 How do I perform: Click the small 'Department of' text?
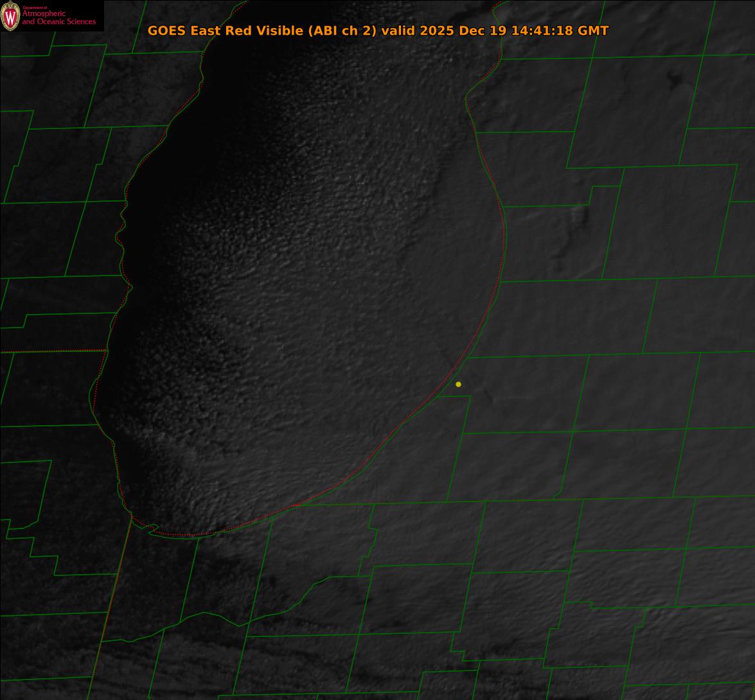tap(35, 7)
